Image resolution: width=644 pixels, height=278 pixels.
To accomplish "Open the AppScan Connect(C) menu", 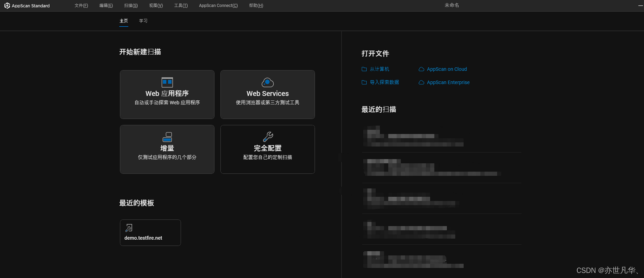I will tap(218, 5).
